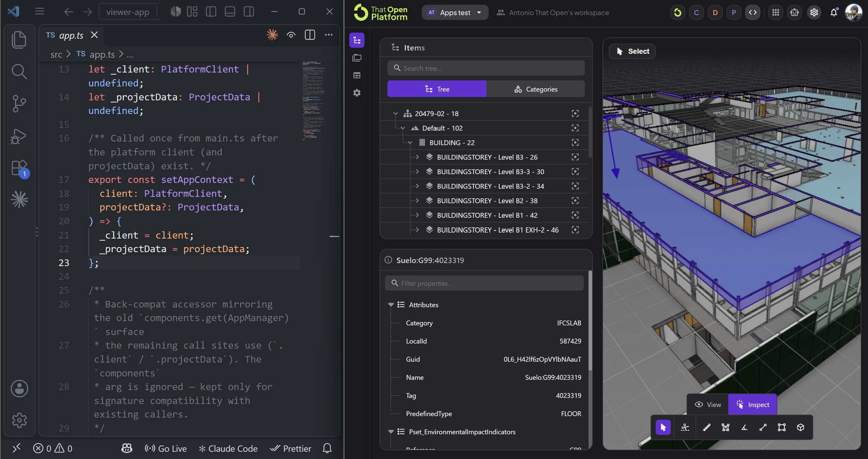This screenshot has width=868, height=459.
Task: Open the VS Code Accounts icon
Action: [19, 388]
